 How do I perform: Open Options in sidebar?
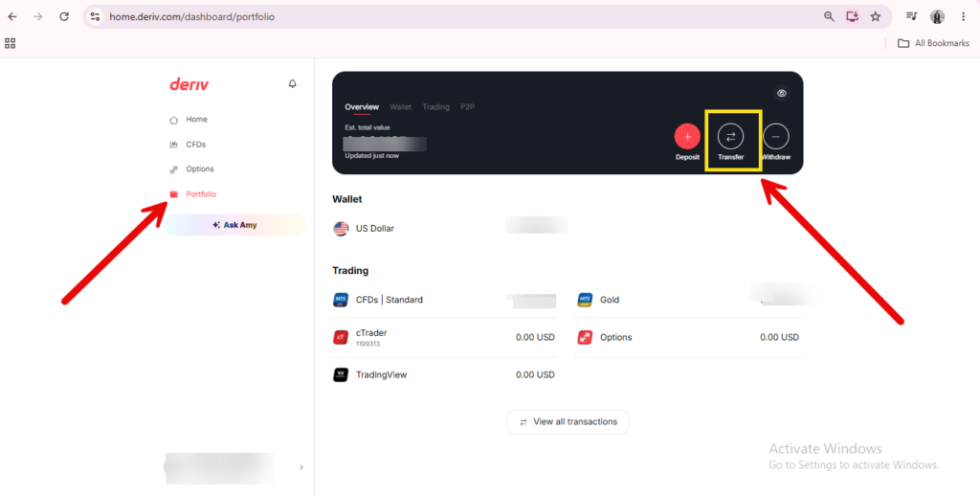point(191,169)
